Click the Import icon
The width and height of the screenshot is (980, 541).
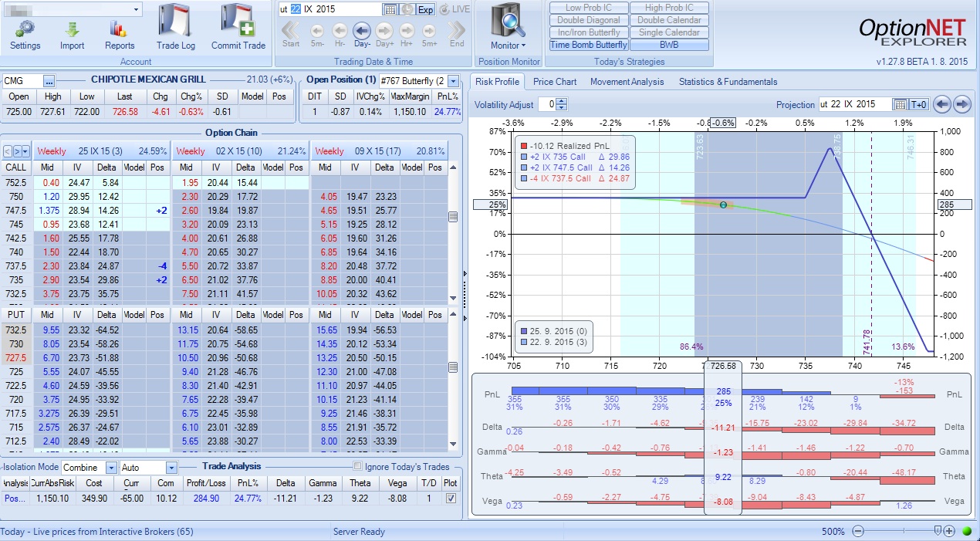(x=73, y=29)
